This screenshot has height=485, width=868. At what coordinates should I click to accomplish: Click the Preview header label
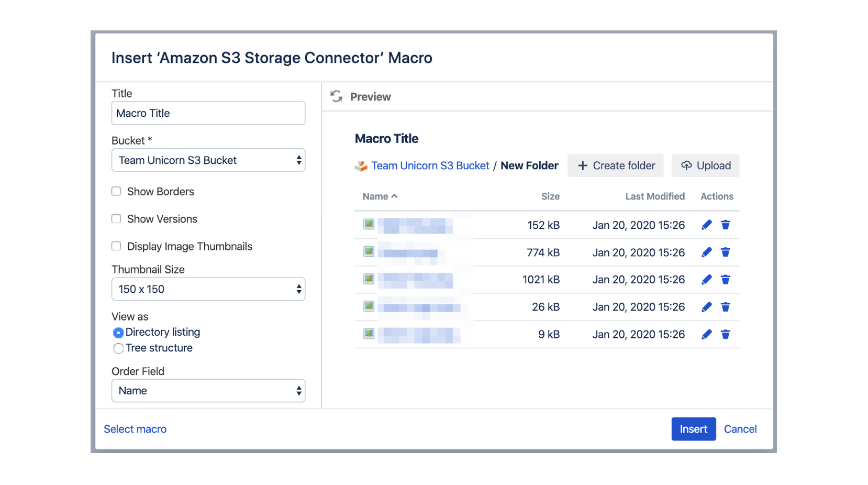pos(370,97)
